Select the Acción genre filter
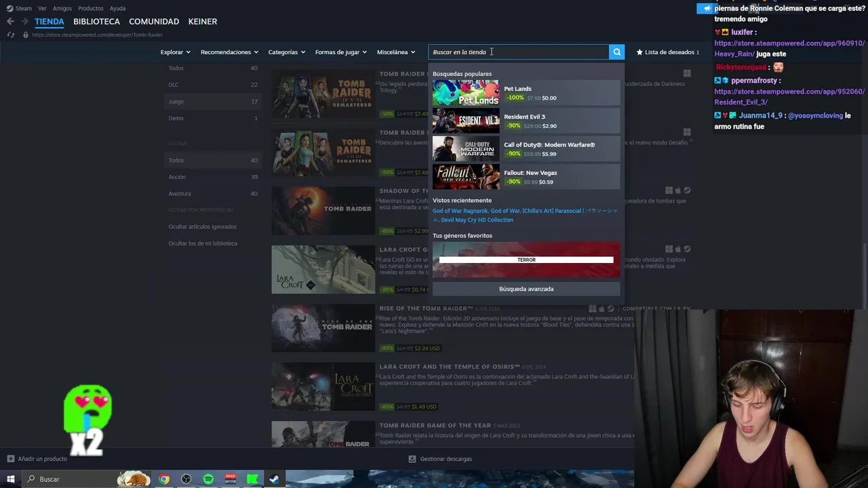 pos(212,177)
